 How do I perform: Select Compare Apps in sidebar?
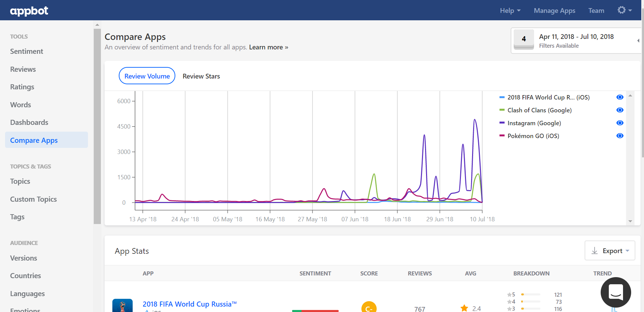coord(46,140)
